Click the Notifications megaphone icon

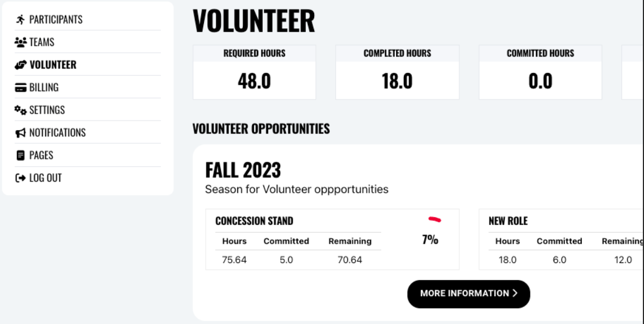click(20, 133)
